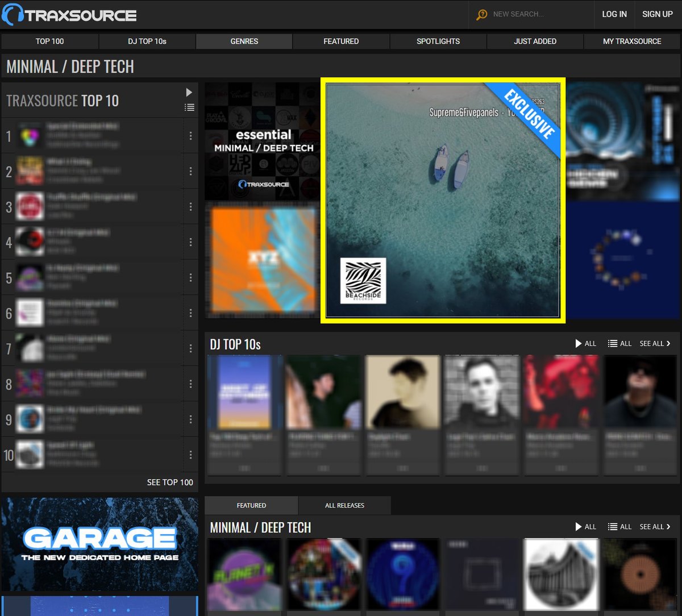Click the play icon above the Traxsource Top 10
Image resolution: width=682 pixels, height=616 pixels.
pyautogui.click(x=188, y=91)
